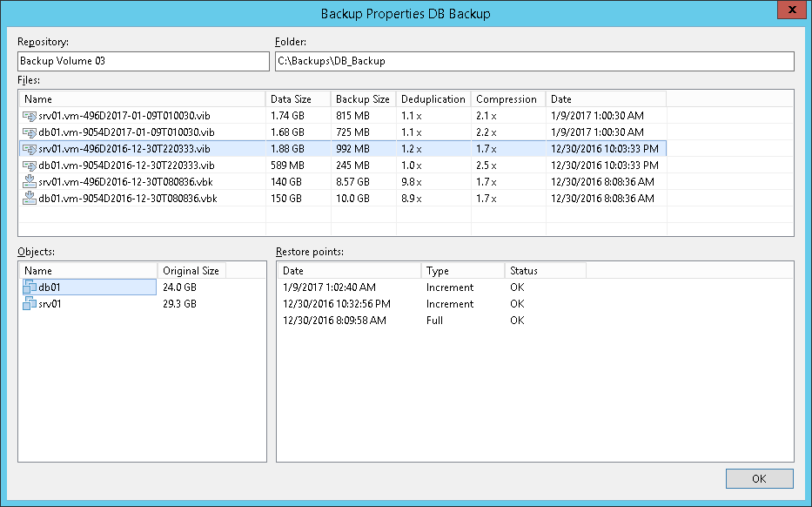Close the Backup Properties dialog
The height and width of the screenshot is (507, 812).
pos(790,10)
